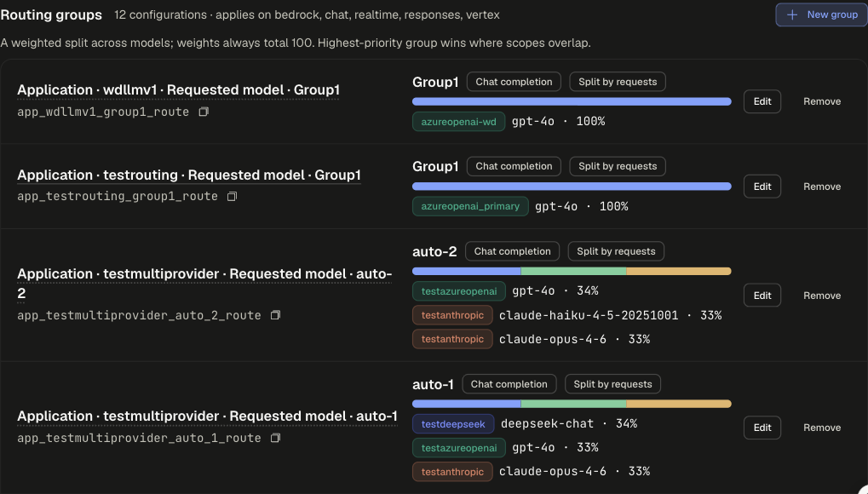The height and width of the screenshot is (494, 868).
Task: Click blue segment of auto-2 weight bar
Action: [467, 272]
